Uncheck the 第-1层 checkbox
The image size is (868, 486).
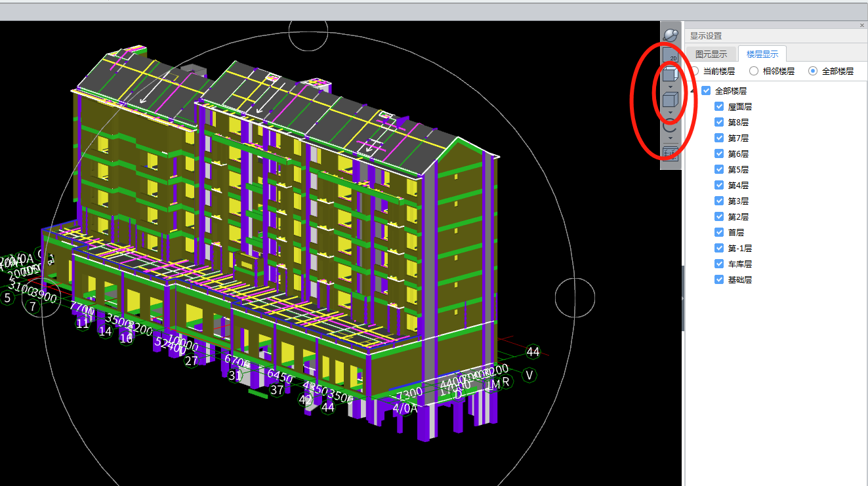pos(719,248)
